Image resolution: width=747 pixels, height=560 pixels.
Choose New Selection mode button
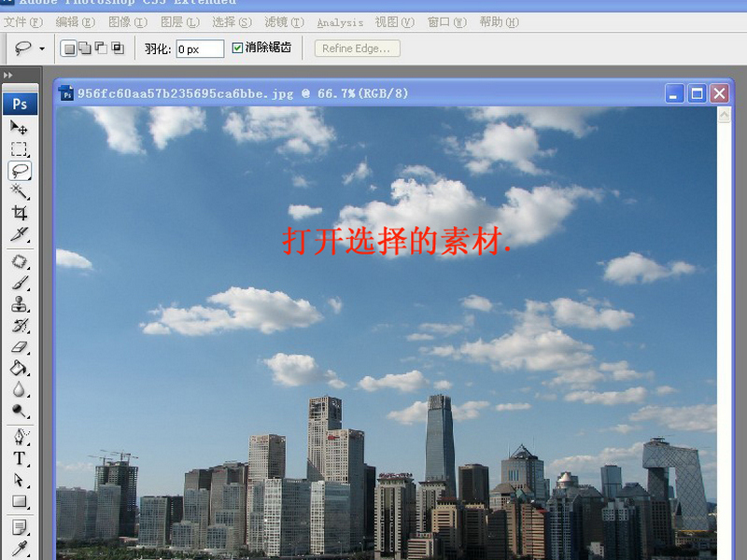(x=69, y=49)
